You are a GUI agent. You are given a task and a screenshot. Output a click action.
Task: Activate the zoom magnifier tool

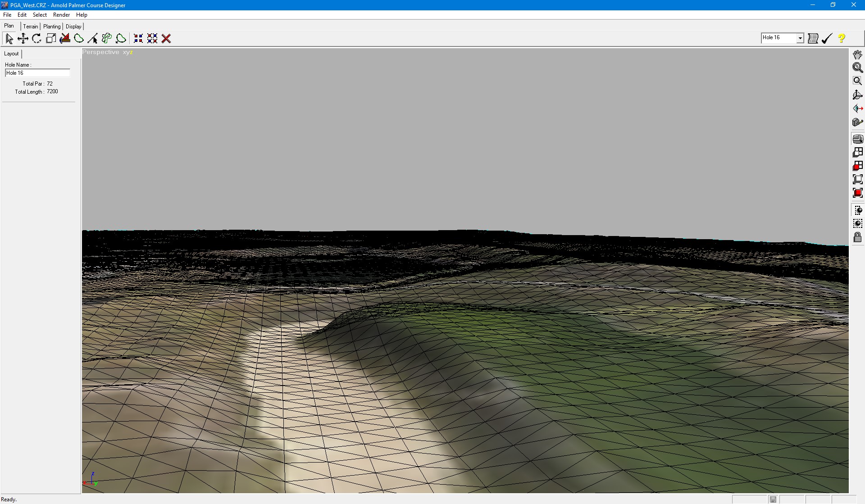click(858, 68)
